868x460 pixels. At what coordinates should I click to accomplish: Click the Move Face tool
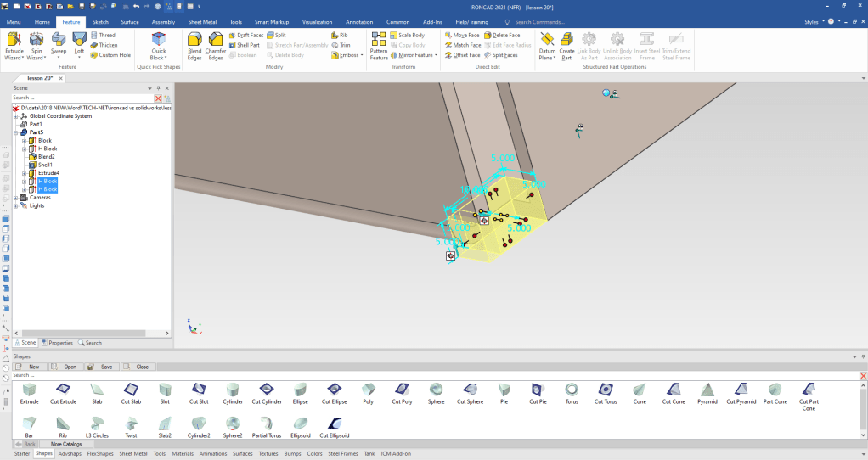[461, 35]
